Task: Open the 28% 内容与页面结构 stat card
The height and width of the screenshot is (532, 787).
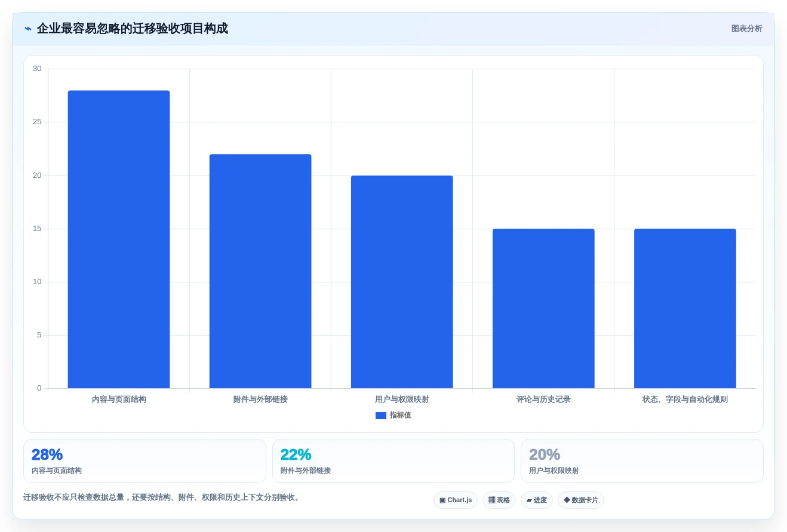Action: click(x=145, y=461)
